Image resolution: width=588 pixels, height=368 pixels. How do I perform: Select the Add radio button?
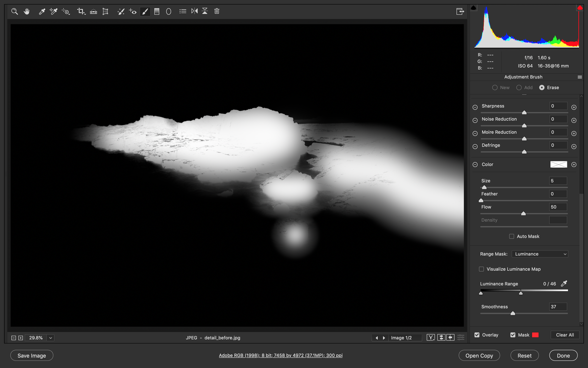(x=519, y=87)
